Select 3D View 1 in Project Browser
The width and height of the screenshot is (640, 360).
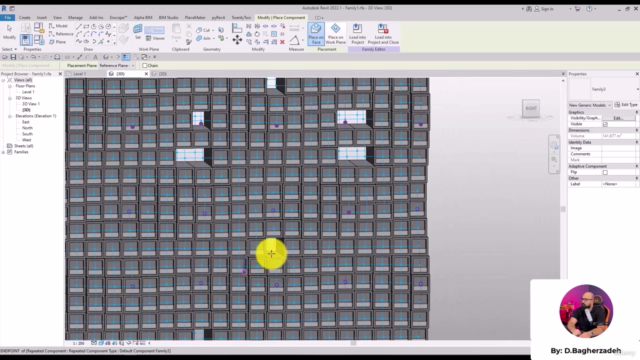pos(31,104)
